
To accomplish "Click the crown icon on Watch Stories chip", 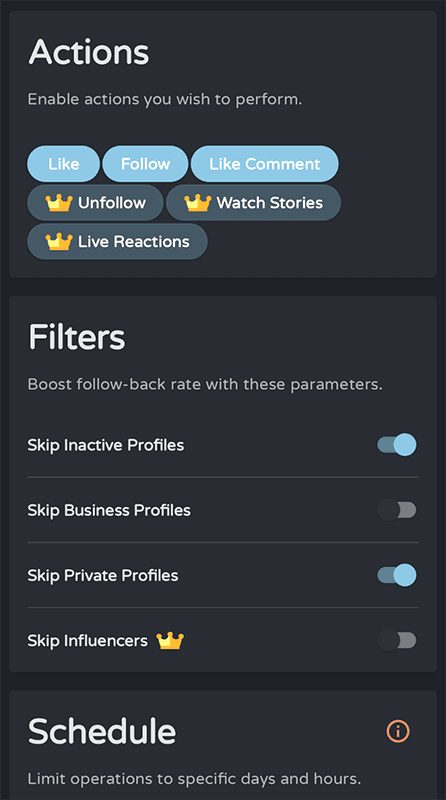I will pyautogui.click(x=198, y=203).
